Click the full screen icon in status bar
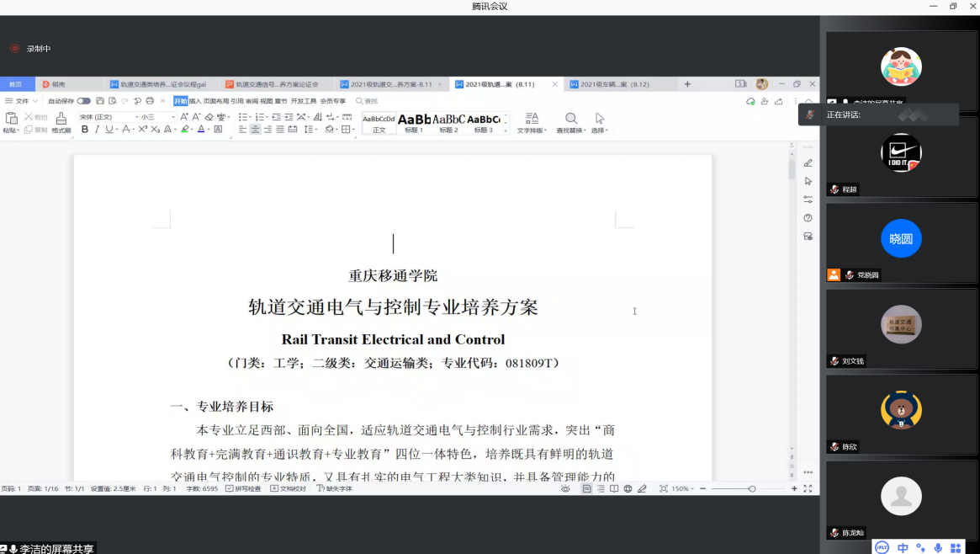980x554 pixels. (808, 488)
